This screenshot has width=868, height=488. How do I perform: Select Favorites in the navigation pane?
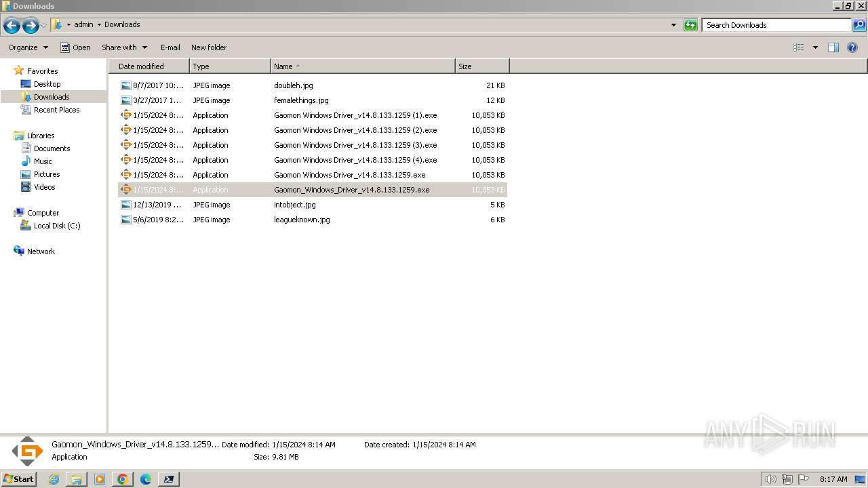coord(42,71)
